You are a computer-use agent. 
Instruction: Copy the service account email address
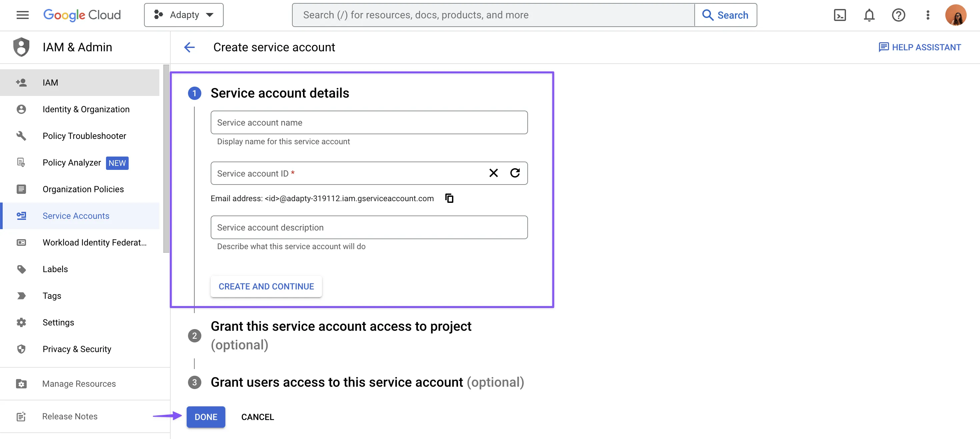[x=449, y=198]
